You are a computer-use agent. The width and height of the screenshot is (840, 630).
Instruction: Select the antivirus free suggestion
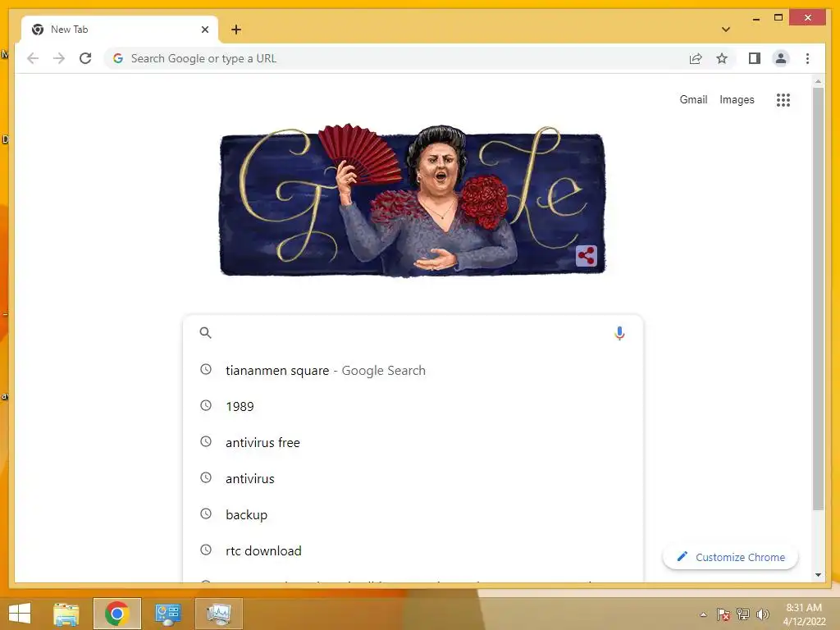(x=413, y=442)
